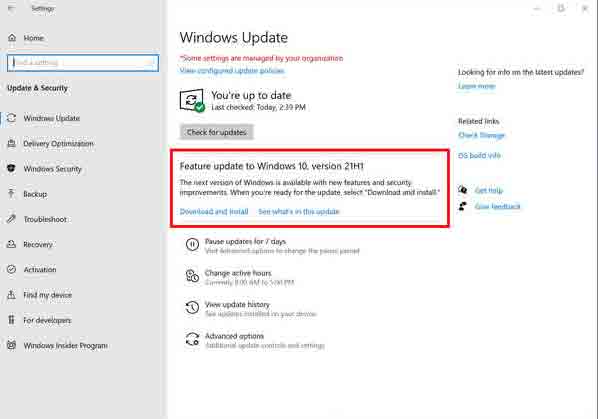This screenshot has width=598, height=419.
Task: Open Find my device settings
Action: click(x=47, y=295)
